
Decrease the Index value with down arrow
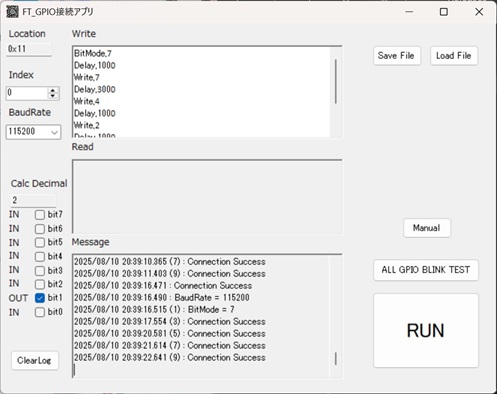coord(53,96)
